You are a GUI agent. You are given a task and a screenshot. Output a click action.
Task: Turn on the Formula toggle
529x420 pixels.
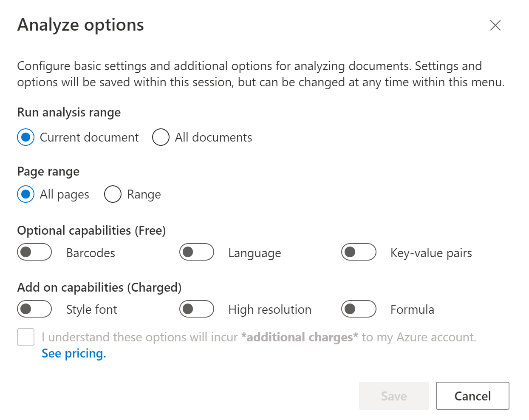[359, 309]
